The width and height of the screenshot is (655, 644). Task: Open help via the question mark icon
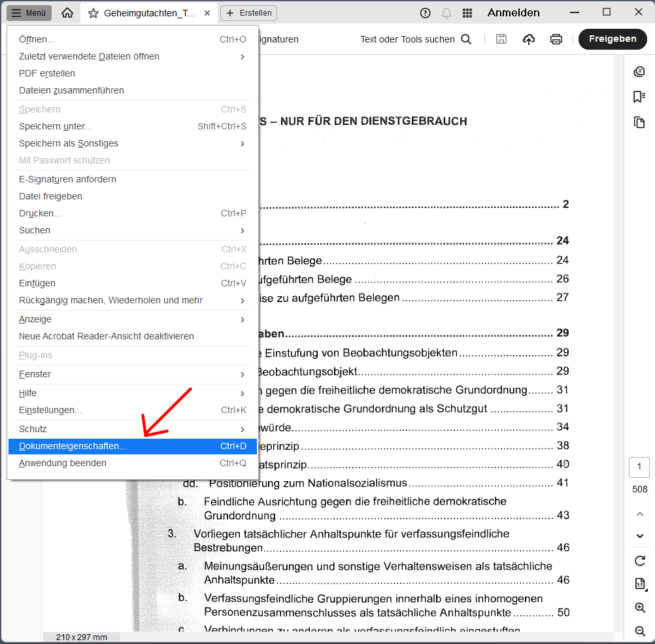coord(425,12)
